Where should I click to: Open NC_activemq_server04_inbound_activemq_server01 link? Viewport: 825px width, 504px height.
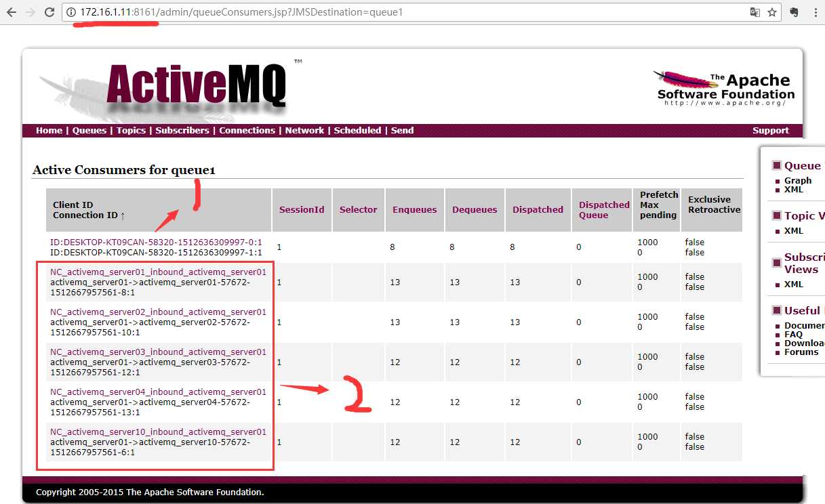click(158, 392)
